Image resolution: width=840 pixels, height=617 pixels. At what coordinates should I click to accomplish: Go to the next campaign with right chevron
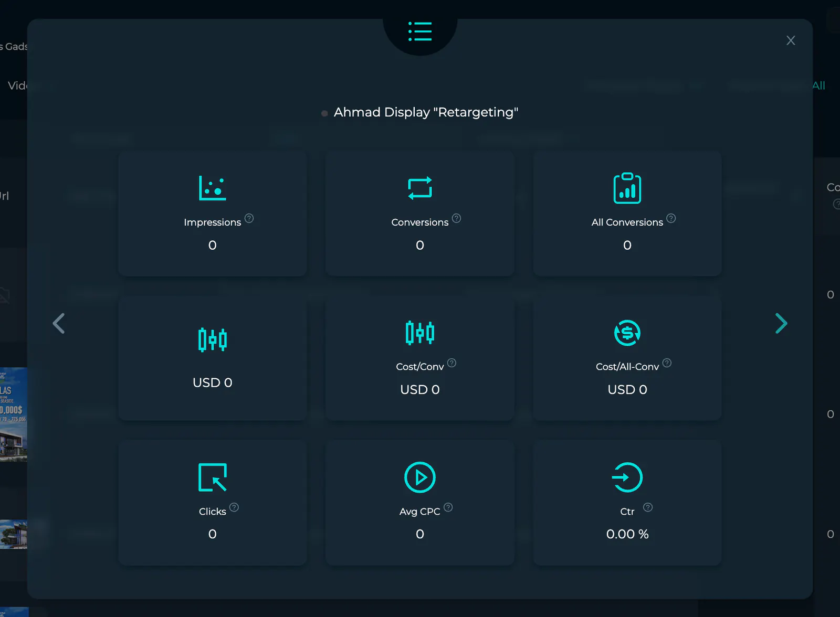coord(781,323)
